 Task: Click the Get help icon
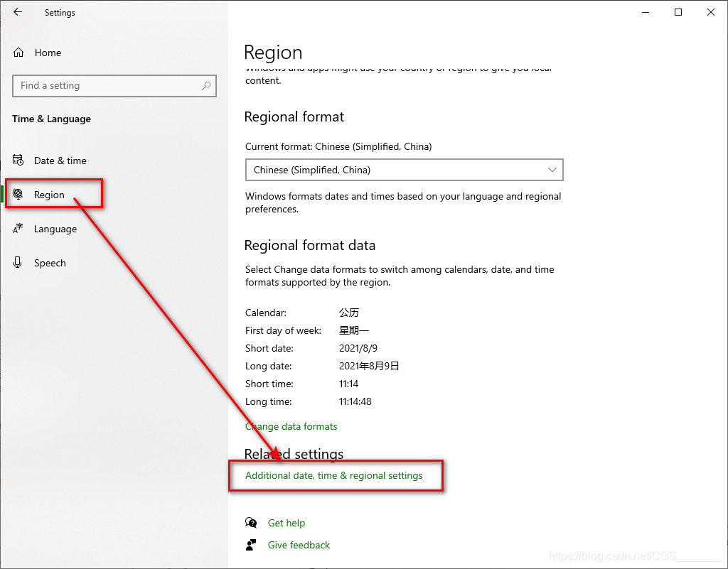click(252, 523)
